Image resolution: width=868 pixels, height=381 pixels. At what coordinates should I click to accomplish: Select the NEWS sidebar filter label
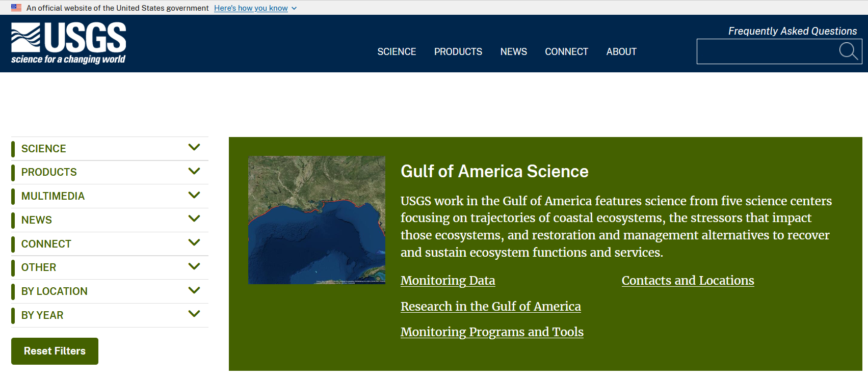click(37, 220)
